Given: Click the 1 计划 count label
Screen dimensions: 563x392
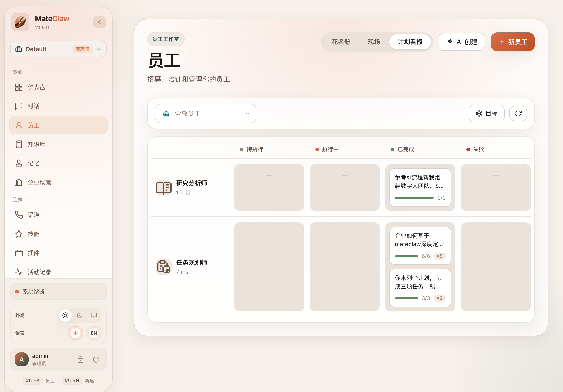Looking at the screenshot, I should click(183, 193).
